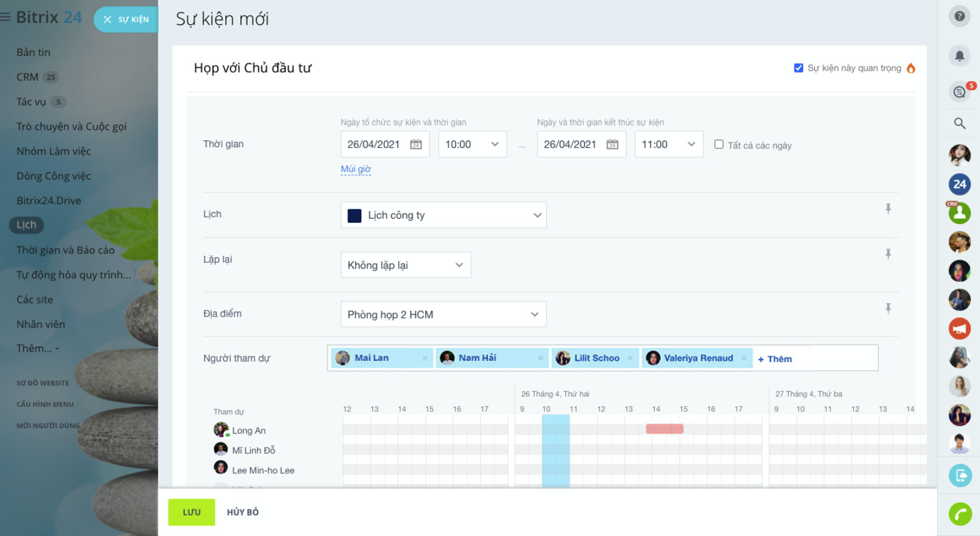Go to Nhân viên menu item

(40, 324)
